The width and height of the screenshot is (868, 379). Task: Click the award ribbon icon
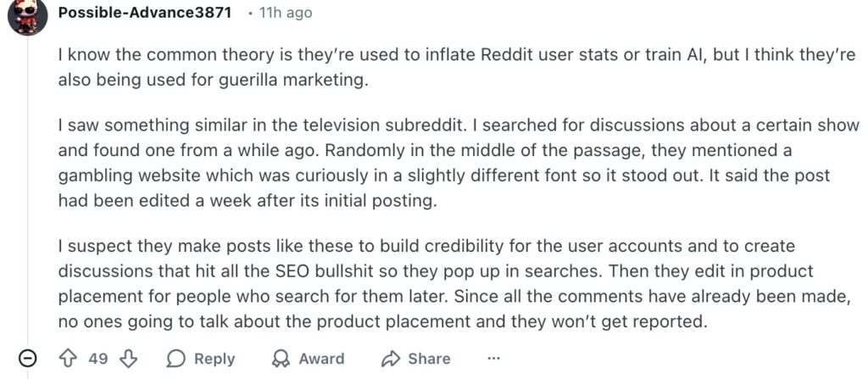click(x=281, y=359)
